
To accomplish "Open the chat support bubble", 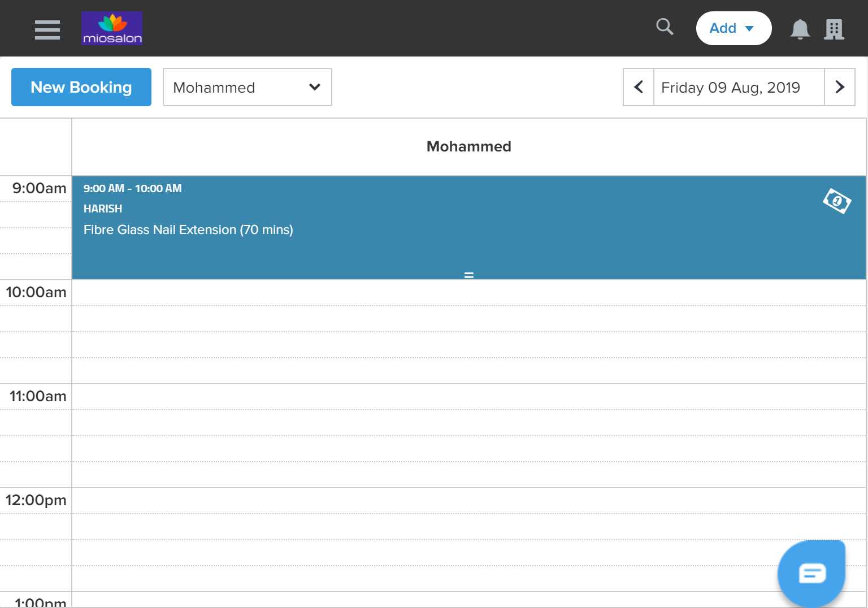I will pyautogui.click(x=811, y=573).
